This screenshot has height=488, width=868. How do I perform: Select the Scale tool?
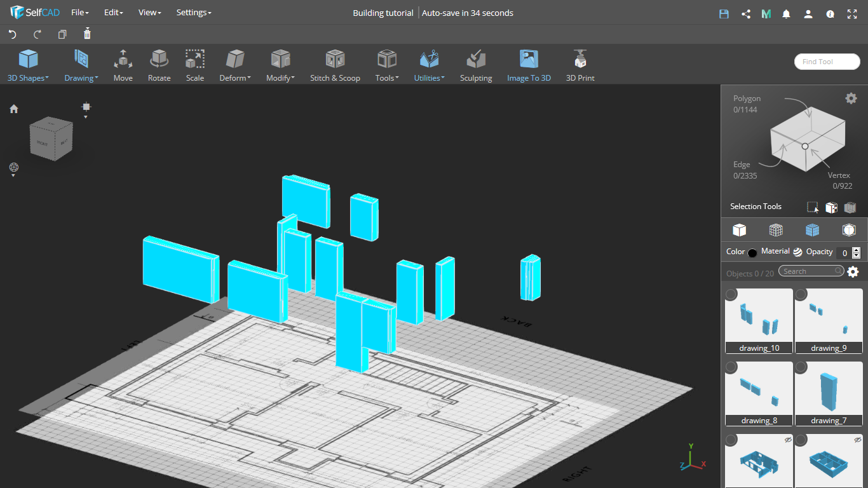coord(195,66)
